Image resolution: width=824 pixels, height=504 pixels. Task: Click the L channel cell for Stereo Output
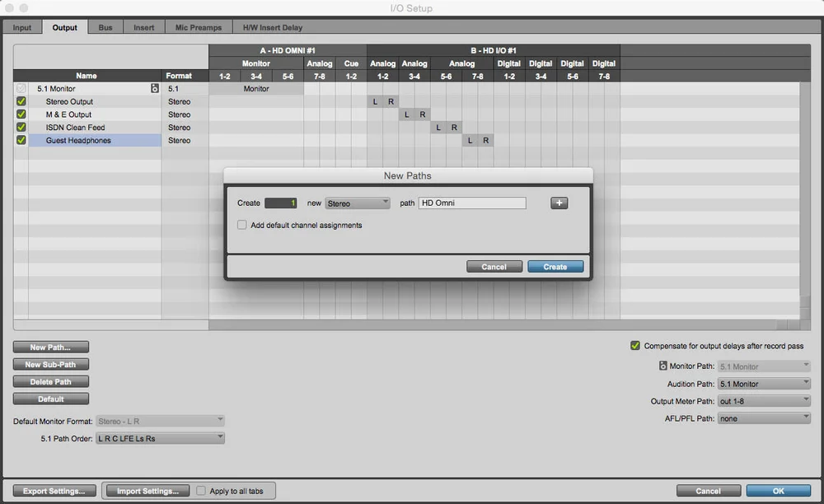[x=375, y=101]
